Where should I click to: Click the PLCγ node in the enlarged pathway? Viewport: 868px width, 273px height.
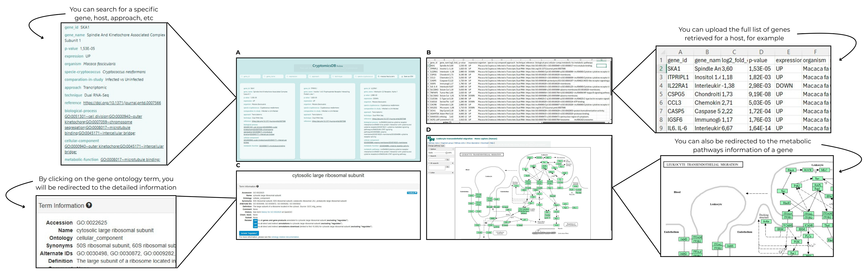[808, 236]
